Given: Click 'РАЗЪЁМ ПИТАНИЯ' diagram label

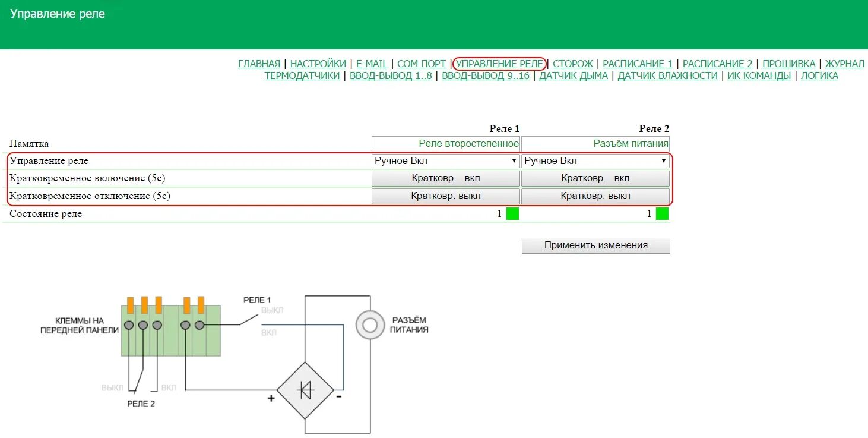Looking at the screenshot, I should point(409,324).
